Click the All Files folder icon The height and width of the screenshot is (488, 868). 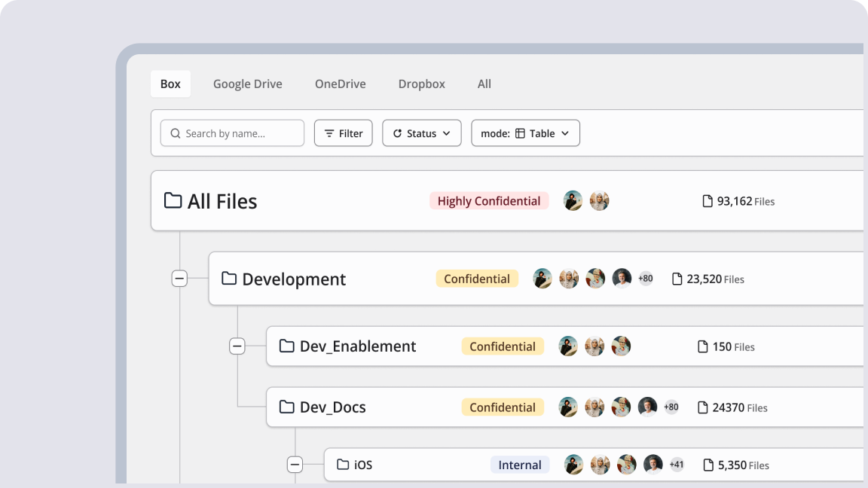[173, 200]
